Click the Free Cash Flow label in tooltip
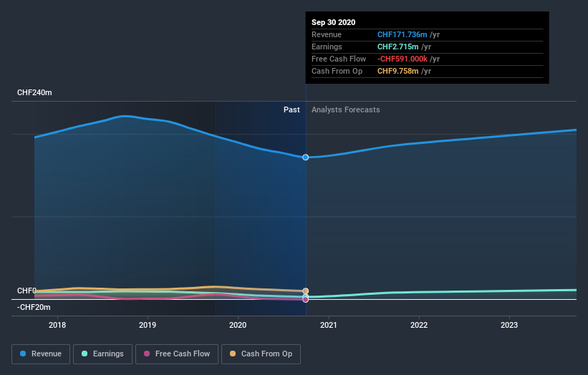Screen dimensions: 588x375 [x=339, y=59]
